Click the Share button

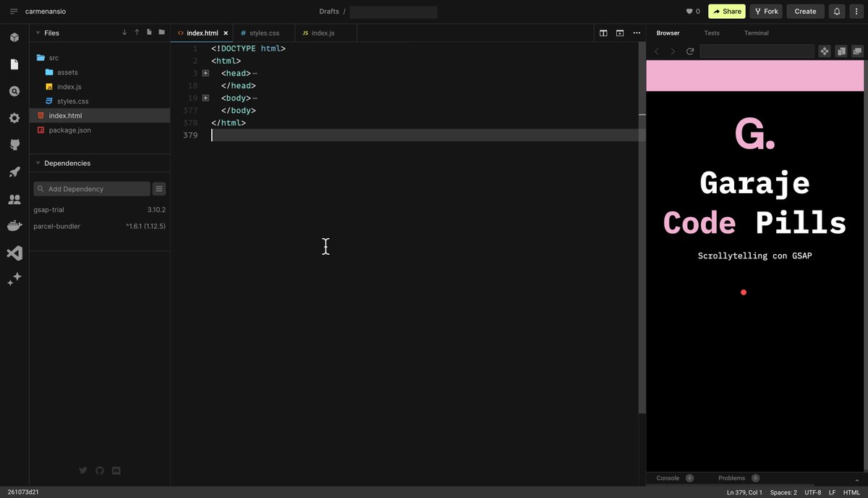coord(726,12)
